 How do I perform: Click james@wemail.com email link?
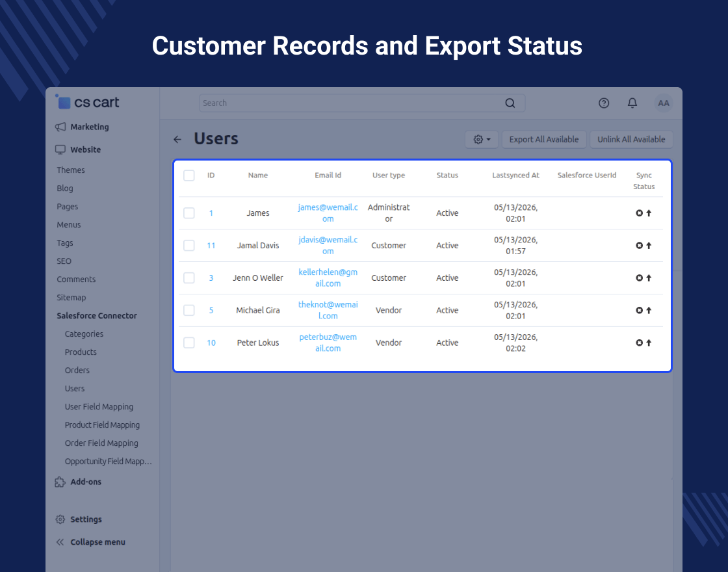pyautogui.click(x=328, y=213)
